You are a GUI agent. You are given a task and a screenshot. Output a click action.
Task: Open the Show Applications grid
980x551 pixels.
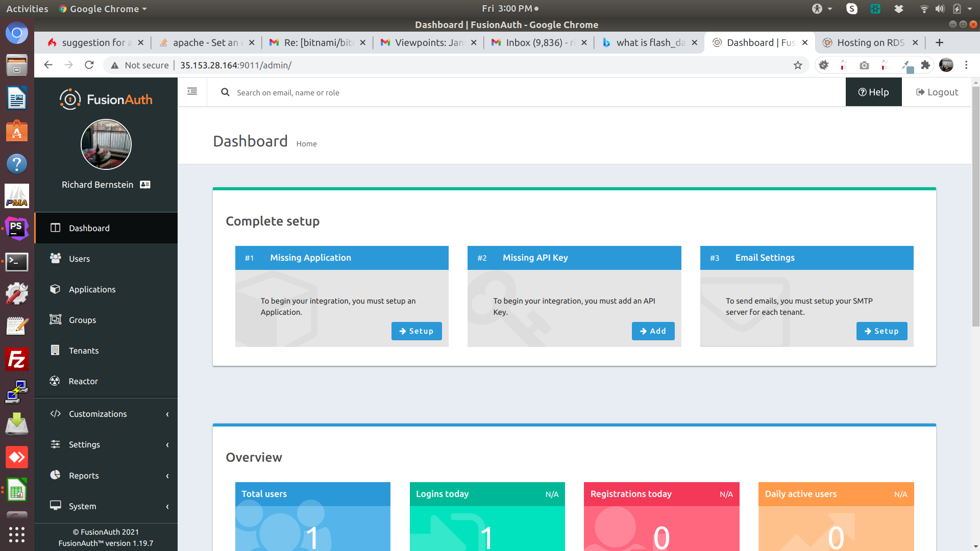pos(17,534)
